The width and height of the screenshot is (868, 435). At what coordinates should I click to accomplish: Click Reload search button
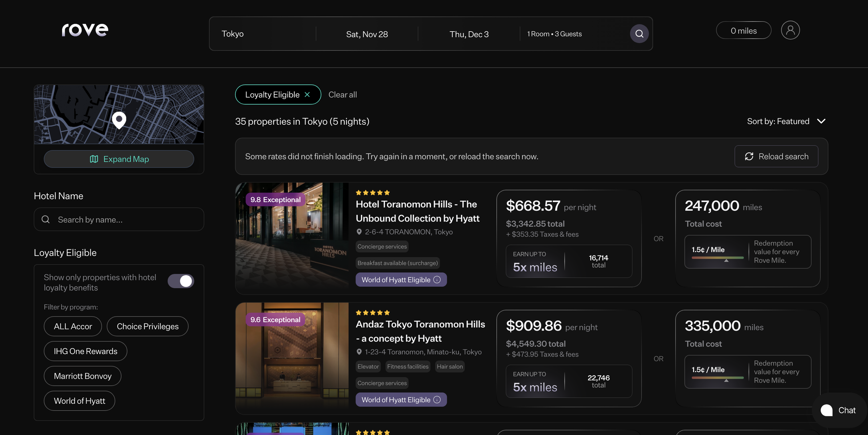tap(776, 157)
